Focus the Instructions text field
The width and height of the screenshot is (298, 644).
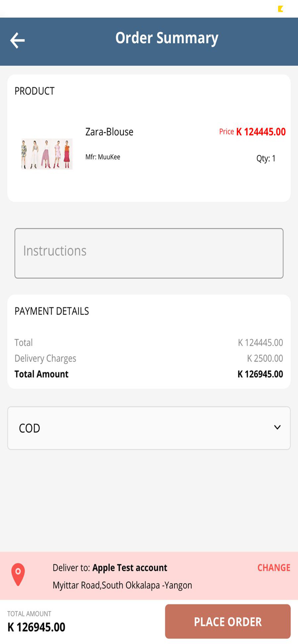coord(149,253)
